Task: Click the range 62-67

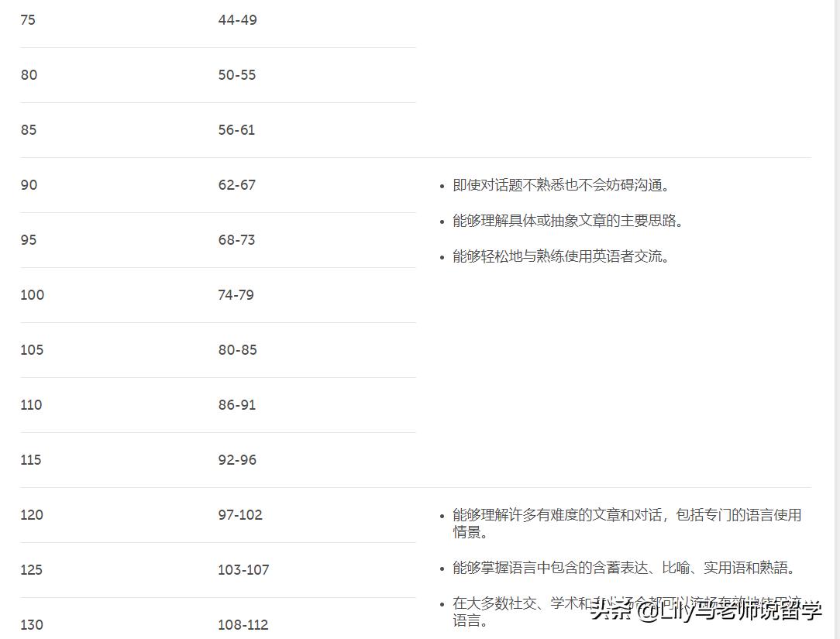Action: [236, 185]
